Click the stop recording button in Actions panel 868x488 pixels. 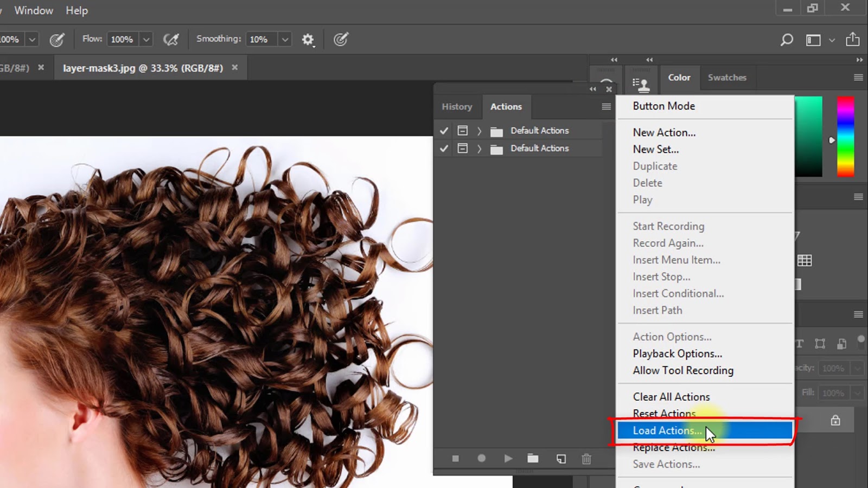click(x=455, y=459)
